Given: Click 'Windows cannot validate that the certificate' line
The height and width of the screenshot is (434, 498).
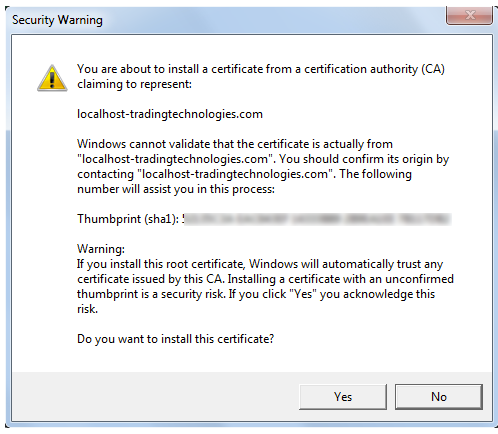Looking at the screenshot, I should tap(235, 144).
